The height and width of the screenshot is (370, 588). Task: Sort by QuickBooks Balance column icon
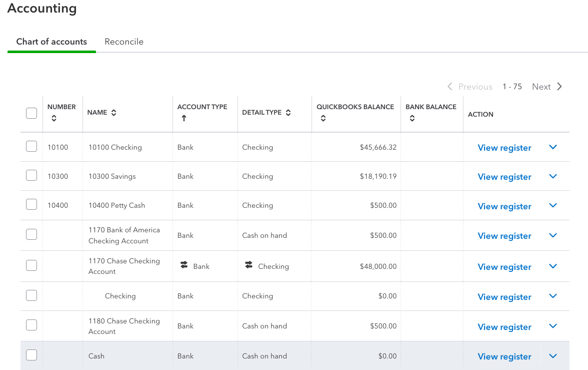click(323, 119)
